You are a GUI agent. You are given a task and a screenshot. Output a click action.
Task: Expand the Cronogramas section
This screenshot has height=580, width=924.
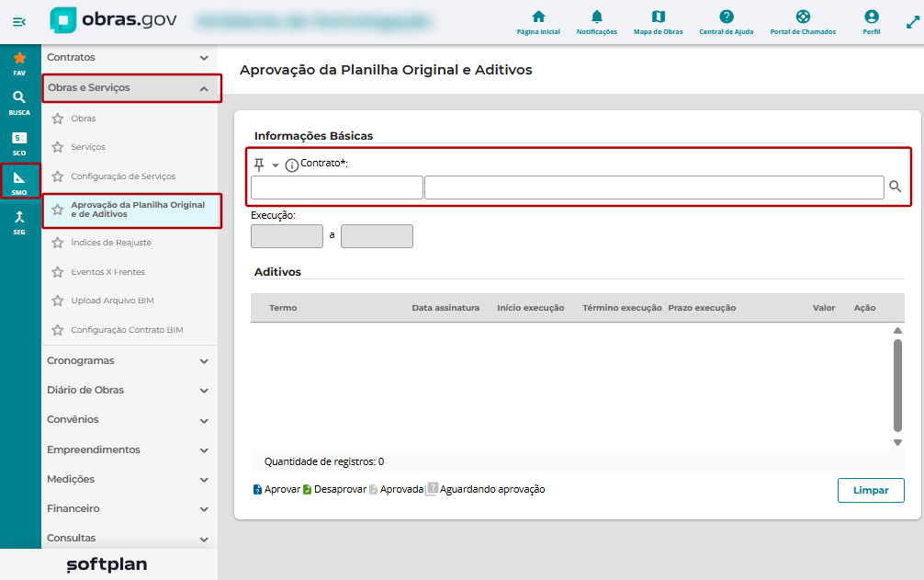130,360
